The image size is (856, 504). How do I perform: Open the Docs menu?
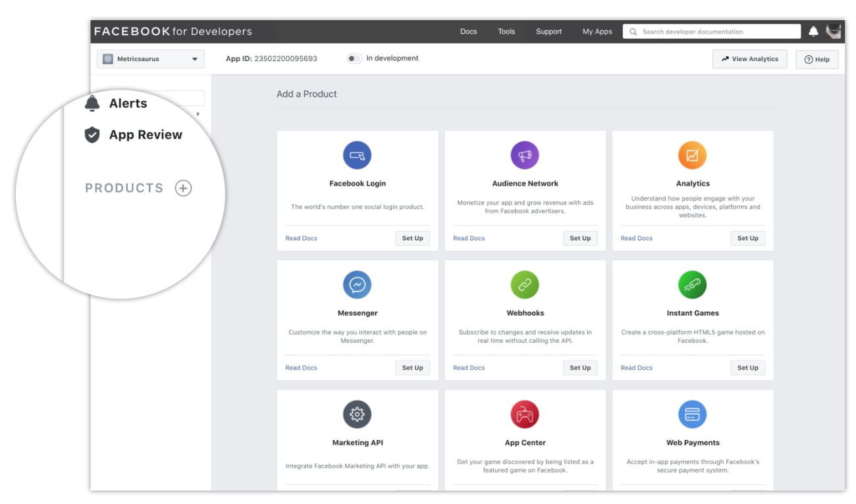point(468,31)
